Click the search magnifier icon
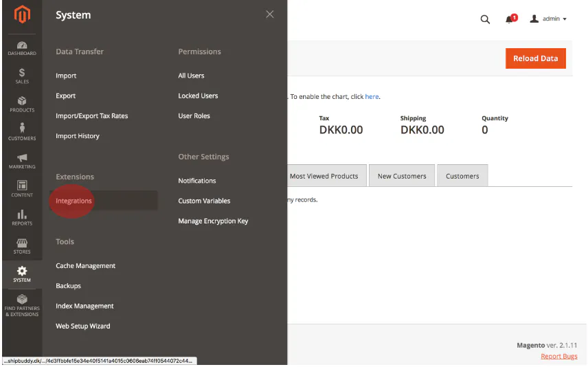The image size is (588, 367). (485, 19)
